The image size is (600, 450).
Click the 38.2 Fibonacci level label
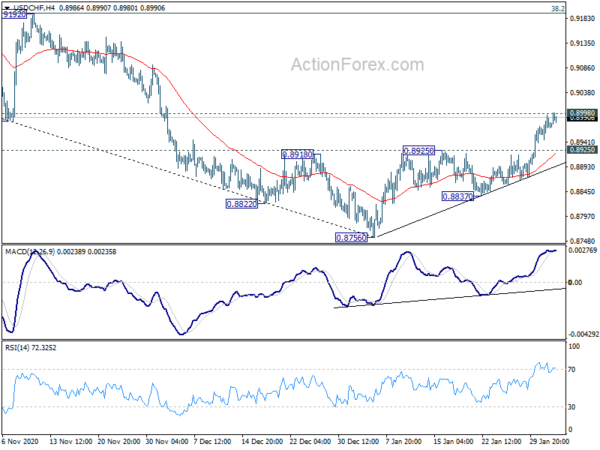tap(558, 8)
